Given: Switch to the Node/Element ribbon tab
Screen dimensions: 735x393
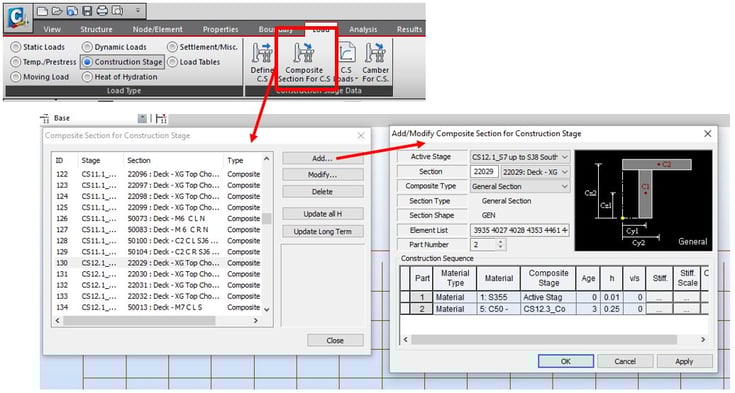Looking at the screenshot, I should point(158,29).
